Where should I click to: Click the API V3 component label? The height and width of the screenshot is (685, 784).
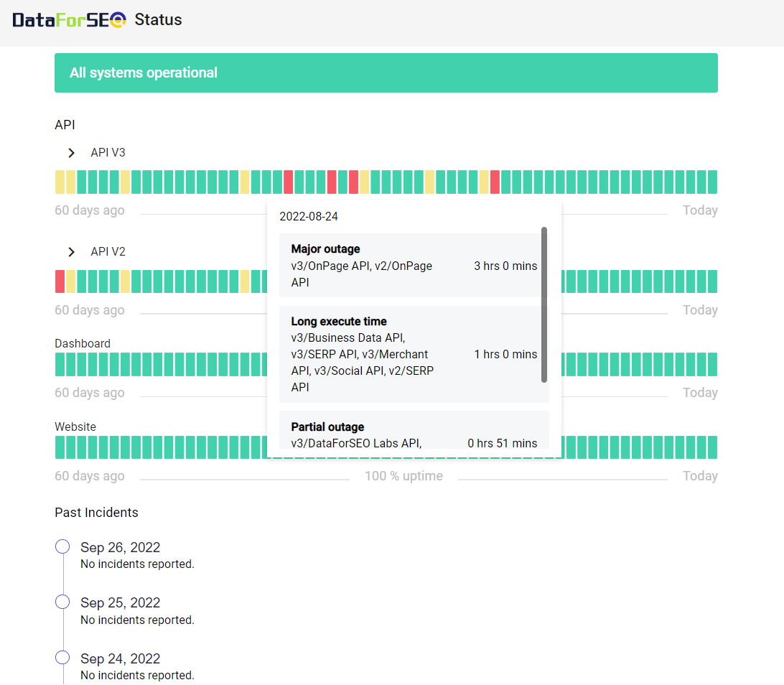pyautogui.click(x=108, y=152)
